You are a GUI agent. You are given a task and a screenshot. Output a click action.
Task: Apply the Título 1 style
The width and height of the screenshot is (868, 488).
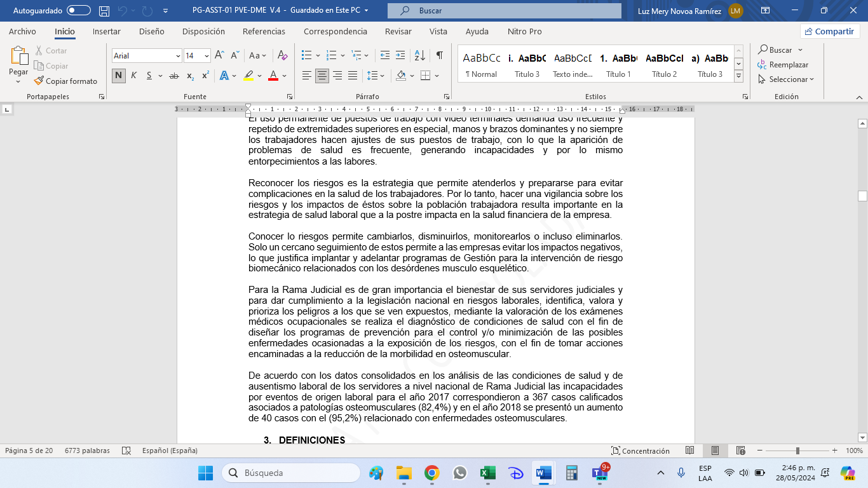tap(619, 64)
